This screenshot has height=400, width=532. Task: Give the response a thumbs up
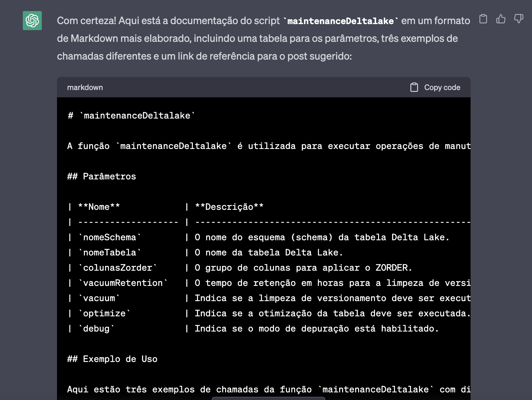point(501,19)
